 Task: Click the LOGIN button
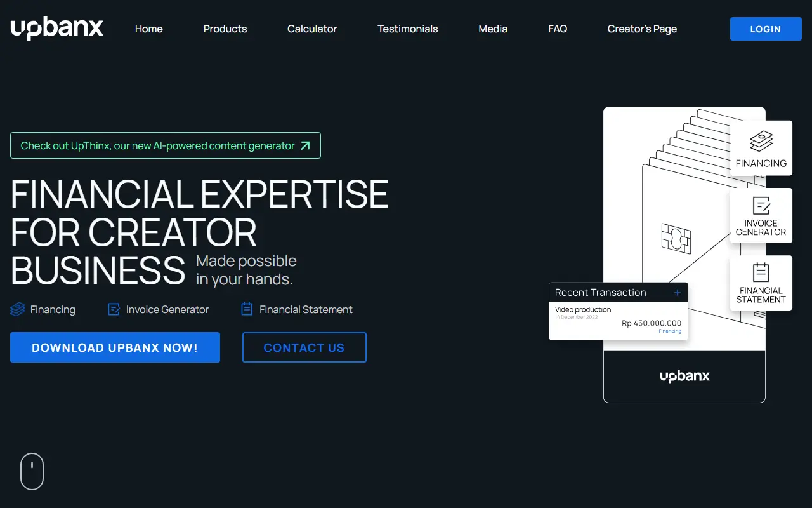[766, 29]
